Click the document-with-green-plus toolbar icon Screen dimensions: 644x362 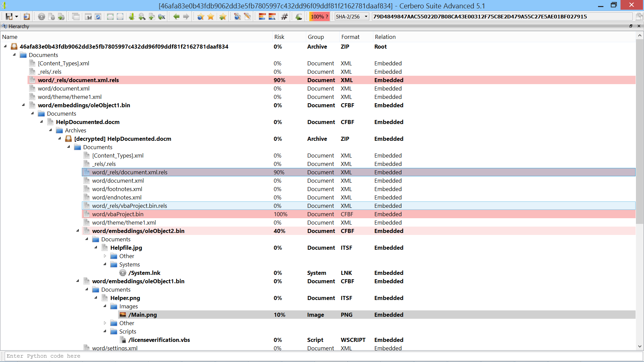[61, 16]
